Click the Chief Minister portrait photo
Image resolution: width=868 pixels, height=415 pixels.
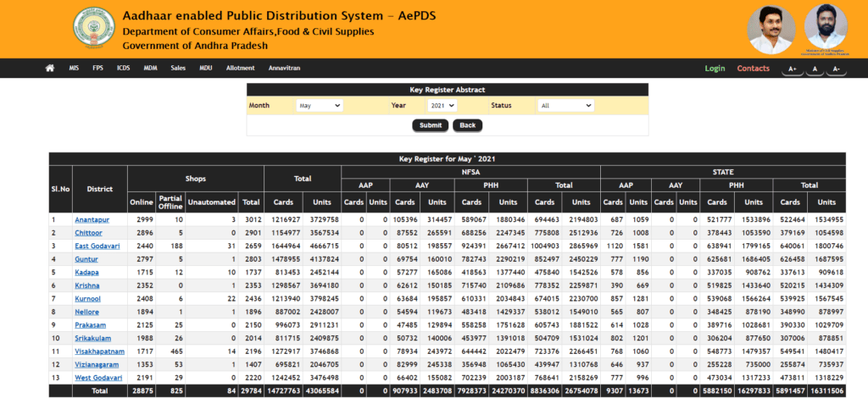coord(771,30)
